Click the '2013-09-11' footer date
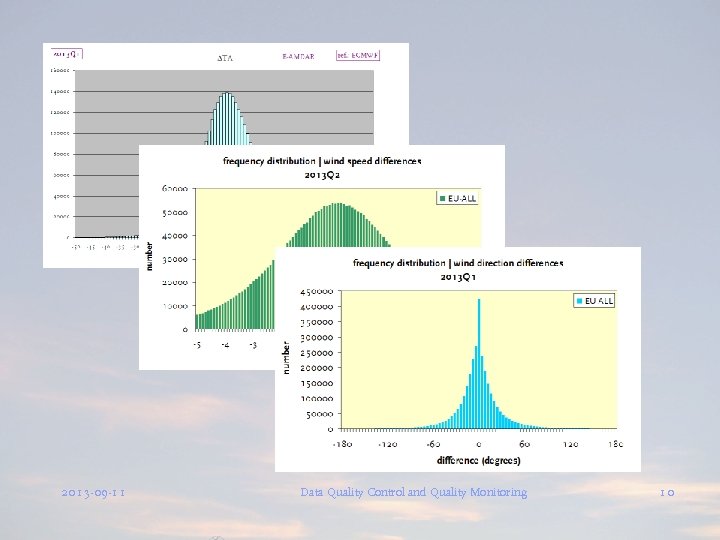The height and width of the screenshot is (540, 720). [x=93, y=493]
